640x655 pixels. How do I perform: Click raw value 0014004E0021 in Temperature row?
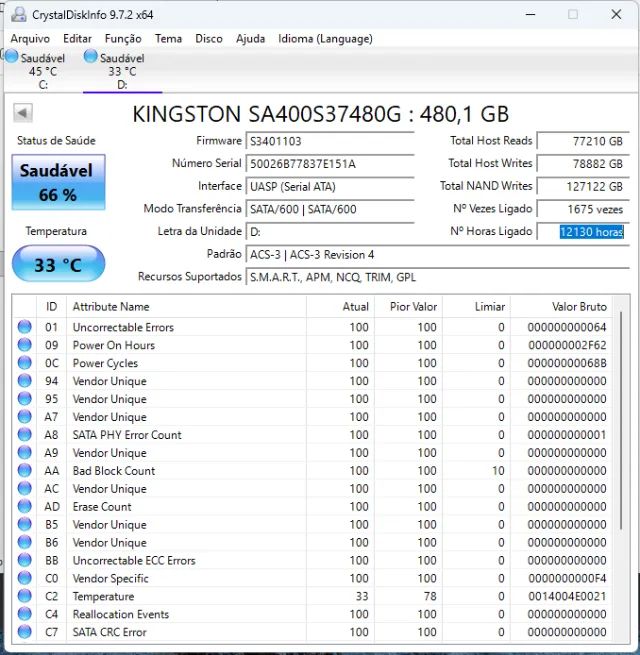[x=567, y=596]
